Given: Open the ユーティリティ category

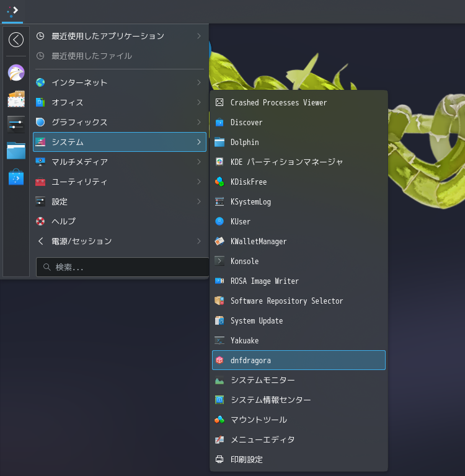Looking at the screenshot, I should (120, 182).
